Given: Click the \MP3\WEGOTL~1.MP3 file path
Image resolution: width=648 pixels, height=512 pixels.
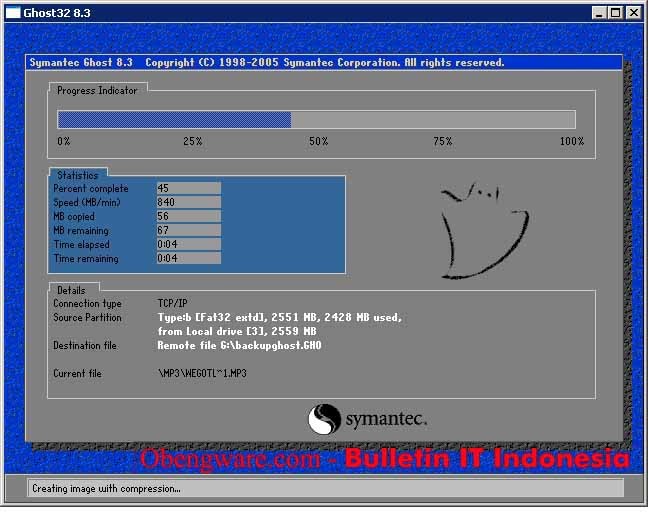Looking at the screenshot, I should [202, 374].
